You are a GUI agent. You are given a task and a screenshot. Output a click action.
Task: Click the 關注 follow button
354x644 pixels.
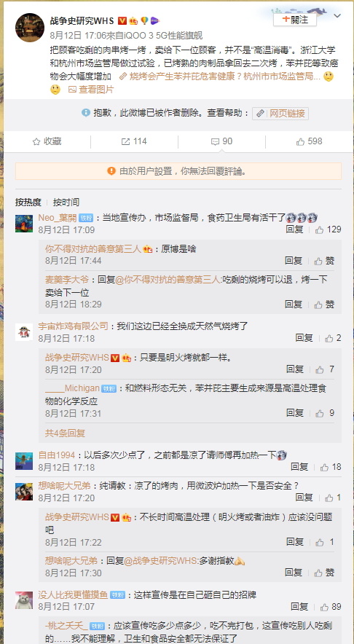(x=295, y=19)
